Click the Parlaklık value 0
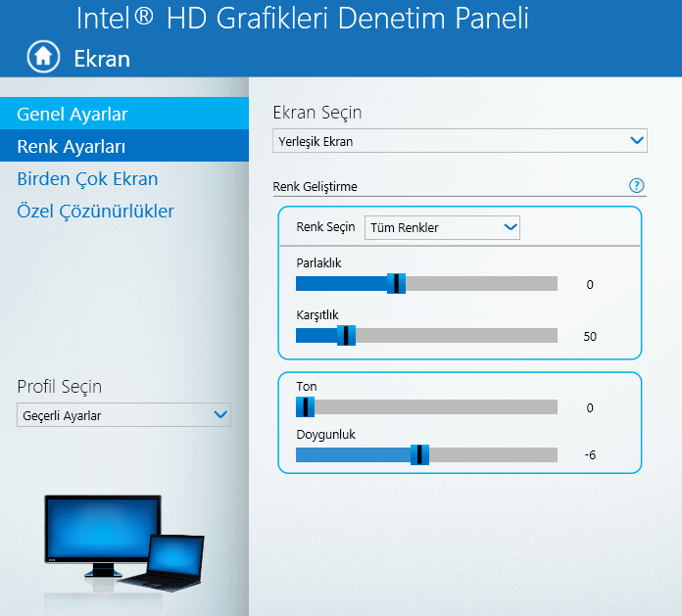 [x=590, y=284]
